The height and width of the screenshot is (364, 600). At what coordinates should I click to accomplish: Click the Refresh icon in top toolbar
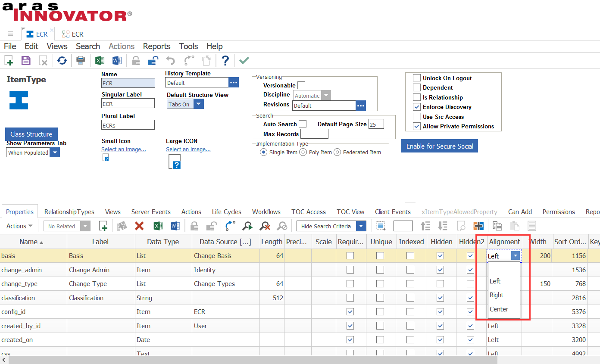point(62,60)
